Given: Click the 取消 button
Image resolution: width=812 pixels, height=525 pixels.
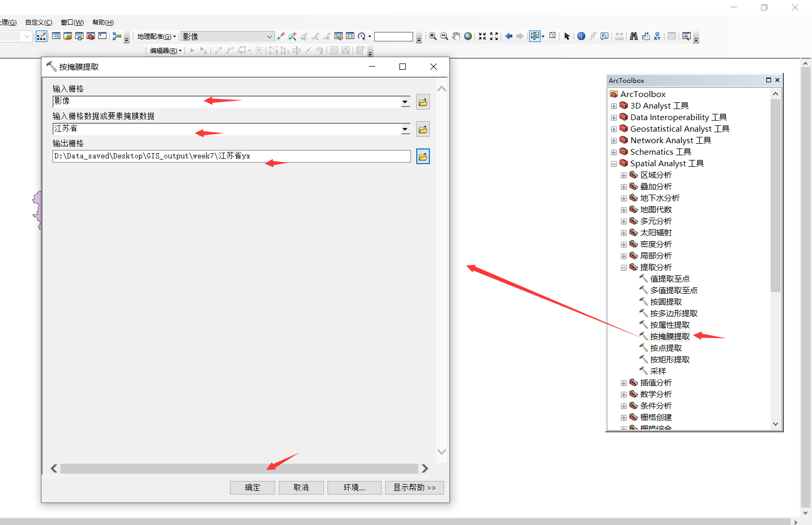Looking at the screenshot, I should (x=301, y=488).
